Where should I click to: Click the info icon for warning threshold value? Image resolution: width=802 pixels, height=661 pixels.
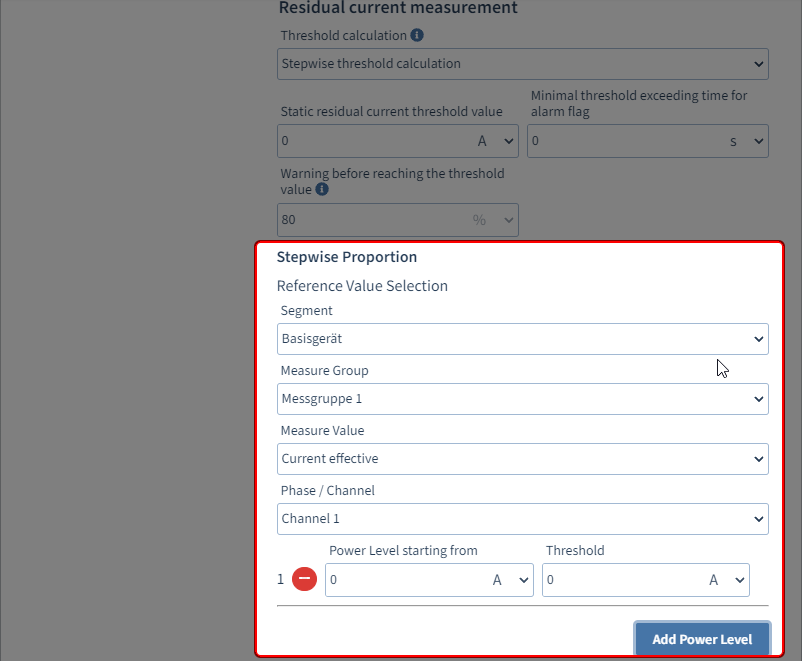[x=322, y=189]
